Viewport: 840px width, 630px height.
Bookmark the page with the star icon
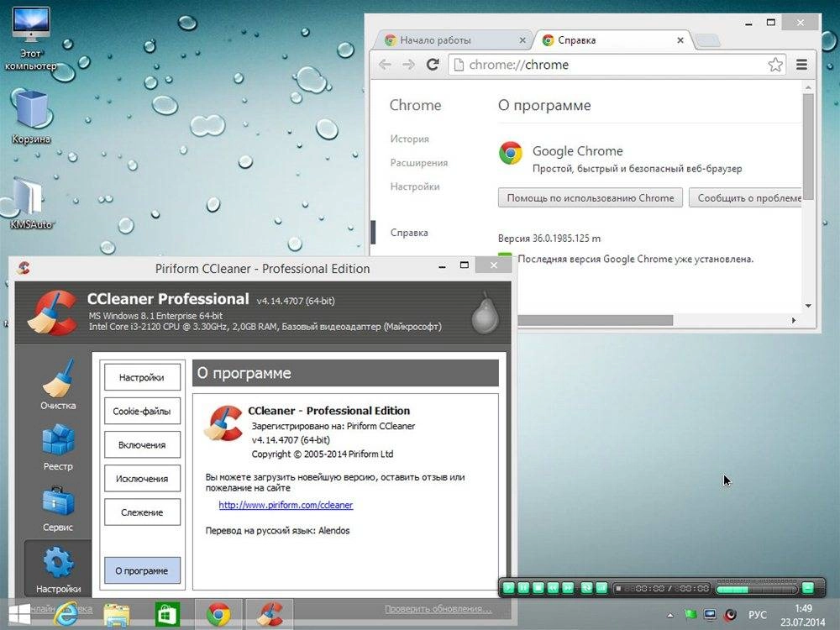point(775,65)
